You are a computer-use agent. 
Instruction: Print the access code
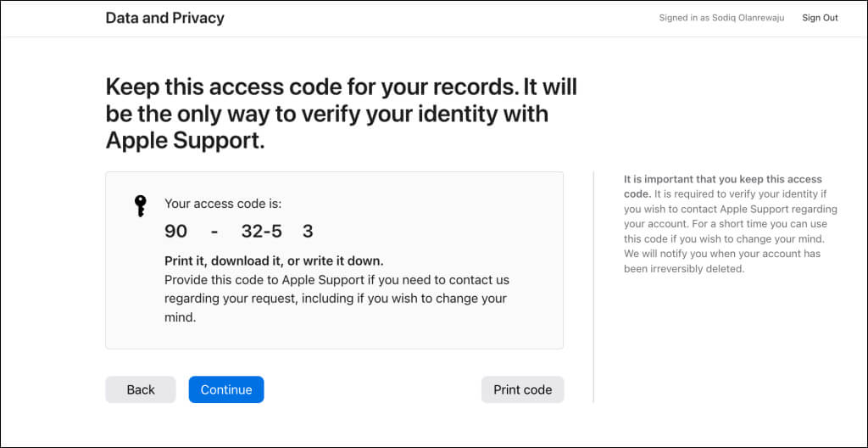pos(522,389)
